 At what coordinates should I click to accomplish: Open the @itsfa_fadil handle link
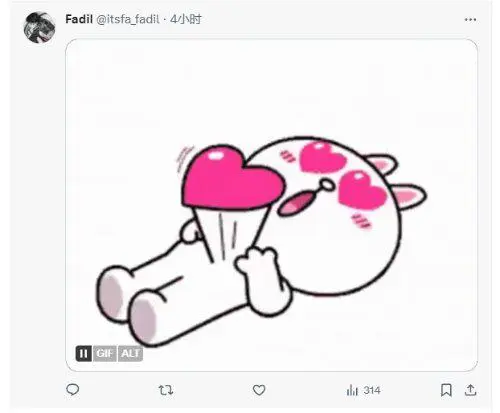click(128, 20)
